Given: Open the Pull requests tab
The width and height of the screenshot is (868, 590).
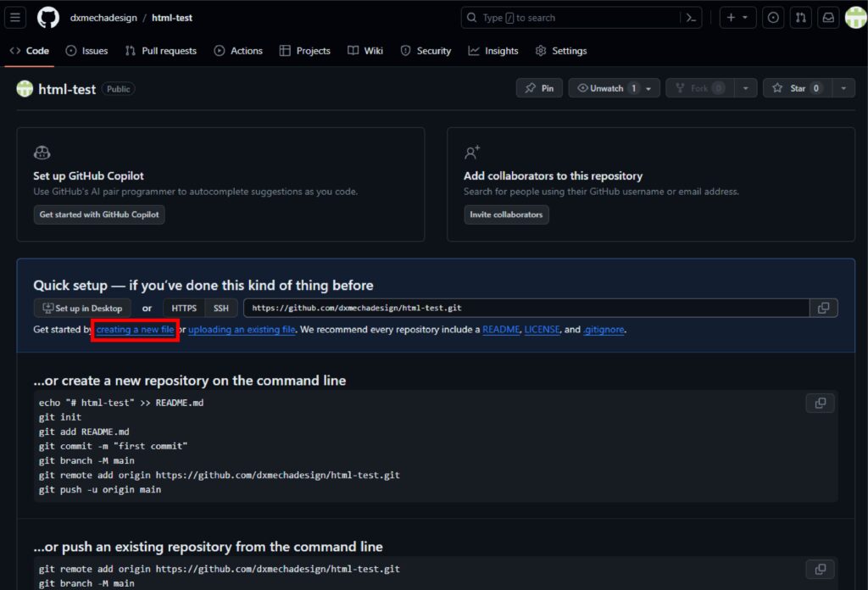Looking at the screenshot, I should pyautogui.click(x=161, y=51).
